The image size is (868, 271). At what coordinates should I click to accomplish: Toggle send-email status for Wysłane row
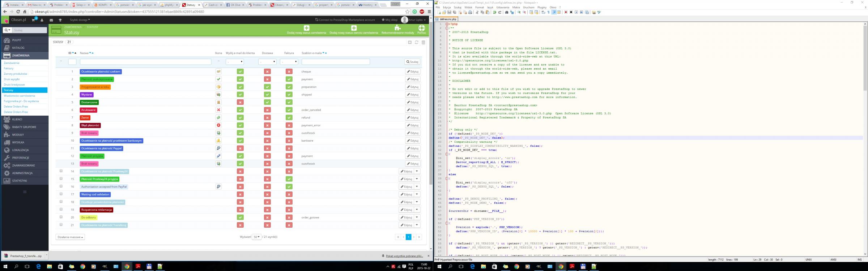pos(240,95)
